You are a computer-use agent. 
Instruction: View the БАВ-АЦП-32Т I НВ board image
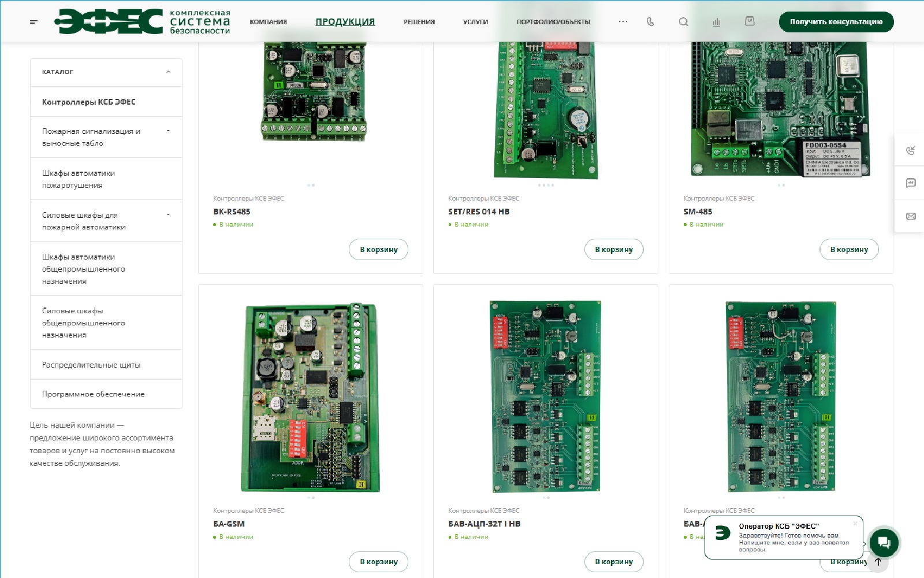(x=546, y=397)
